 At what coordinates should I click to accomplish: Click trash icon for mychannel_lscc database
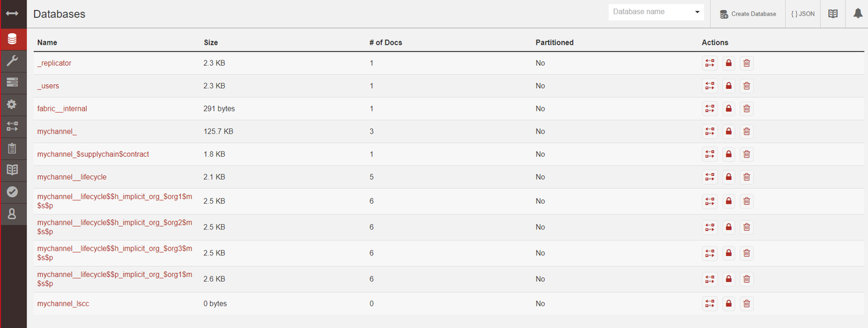(747, 304)
